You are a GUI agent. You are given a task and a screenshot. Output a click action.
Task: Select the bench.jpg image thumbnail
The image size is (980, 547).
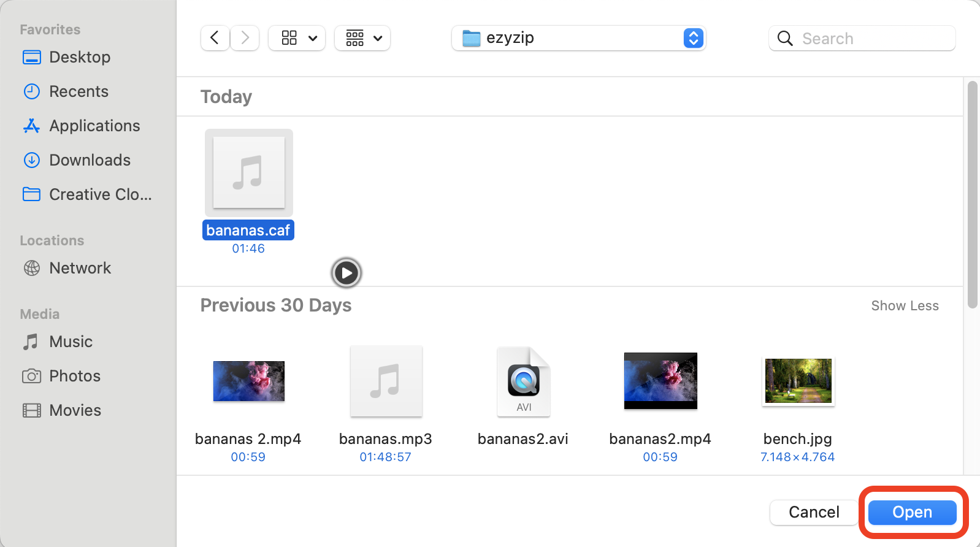(x=798, y=381)
